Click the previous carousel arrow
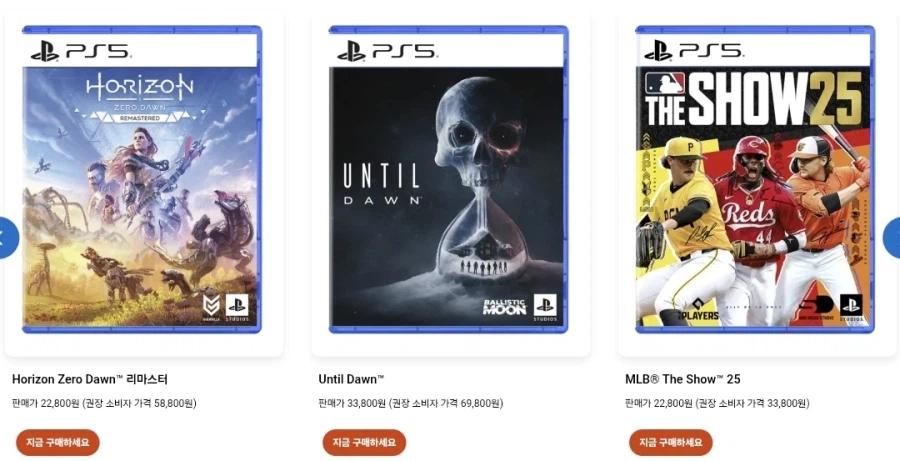This screenshot has width=900, height=461. [x=7, y=237]
